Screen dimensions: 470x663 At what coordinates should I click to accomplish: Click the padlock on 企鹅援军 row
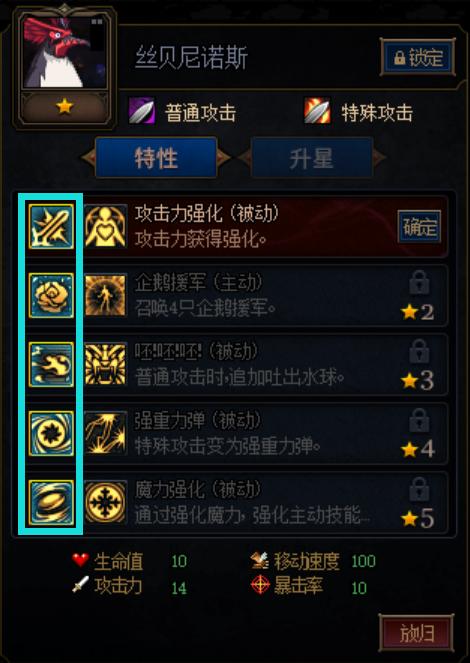click(x=419, y=282)
